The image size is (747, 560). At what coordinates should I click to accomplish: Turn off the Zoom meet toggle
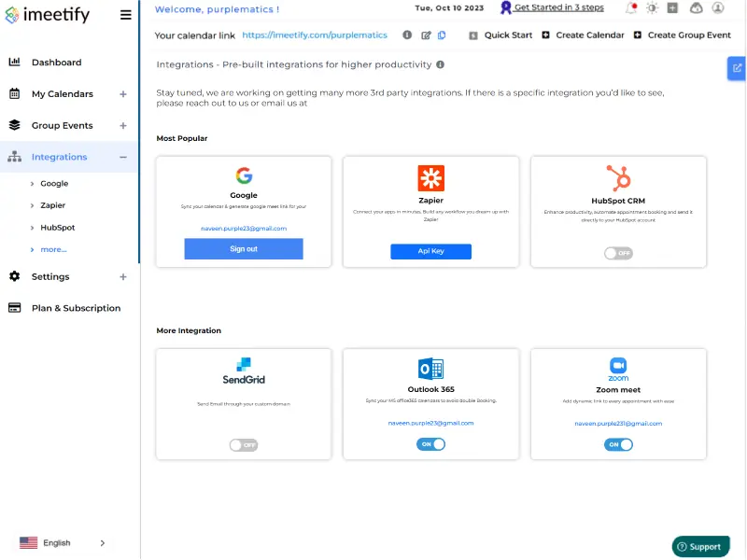[618, 445]
